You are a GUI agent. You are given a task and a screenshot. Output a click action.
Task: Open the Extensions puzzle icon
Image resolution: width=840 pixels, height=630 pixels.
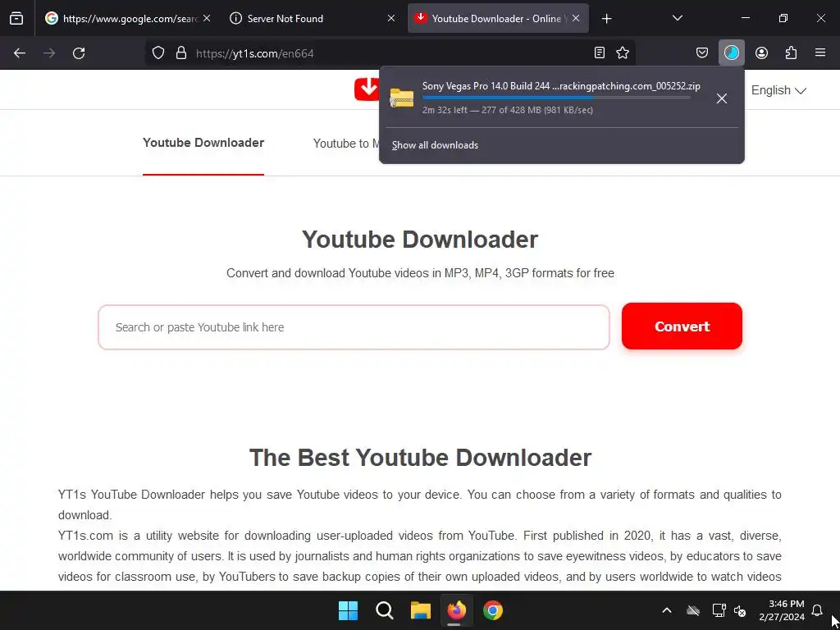(x=791, y=53)
